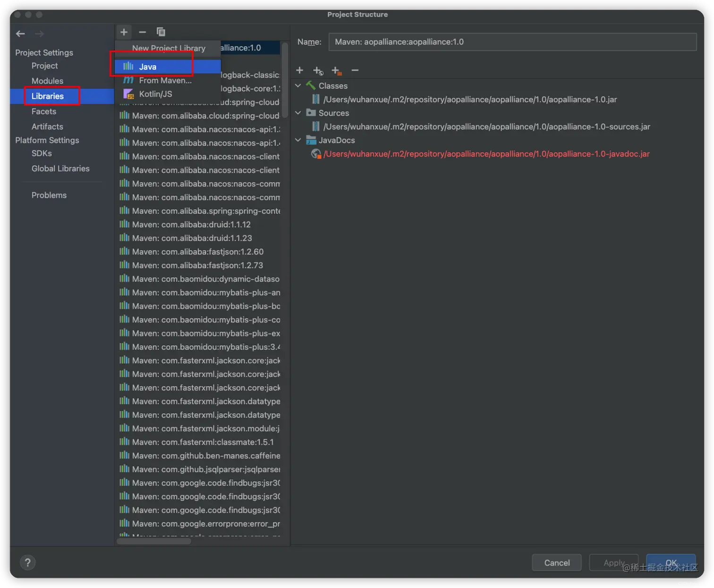
Task: Click the add excluded root icon
Action: point(336,71)
